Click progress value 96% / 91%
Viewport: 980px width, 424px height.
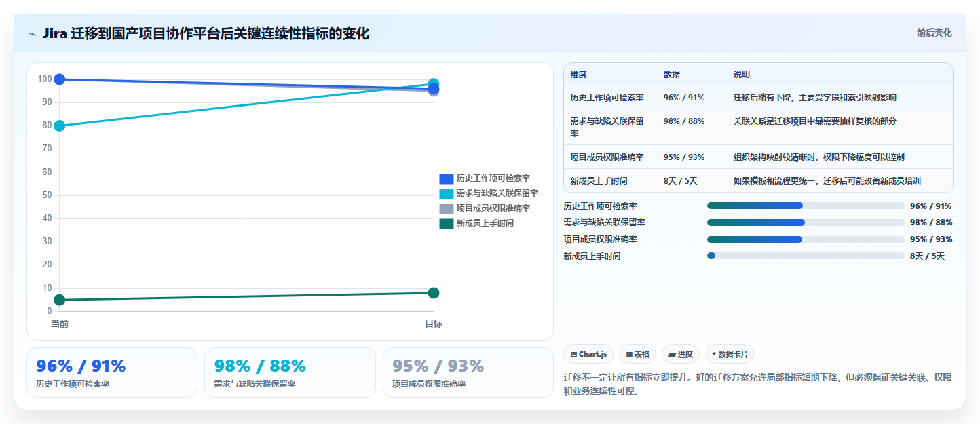click(931, 206)
